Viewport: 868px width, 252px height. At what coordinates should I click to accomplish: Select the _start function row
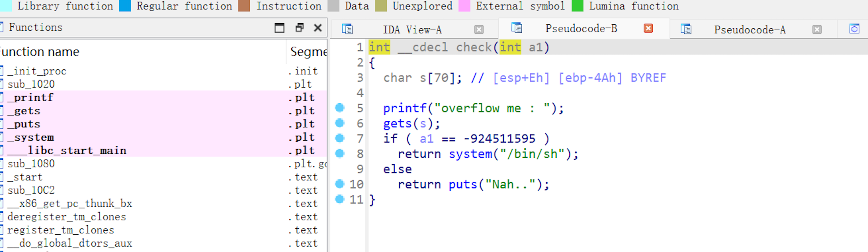[164, 177]
